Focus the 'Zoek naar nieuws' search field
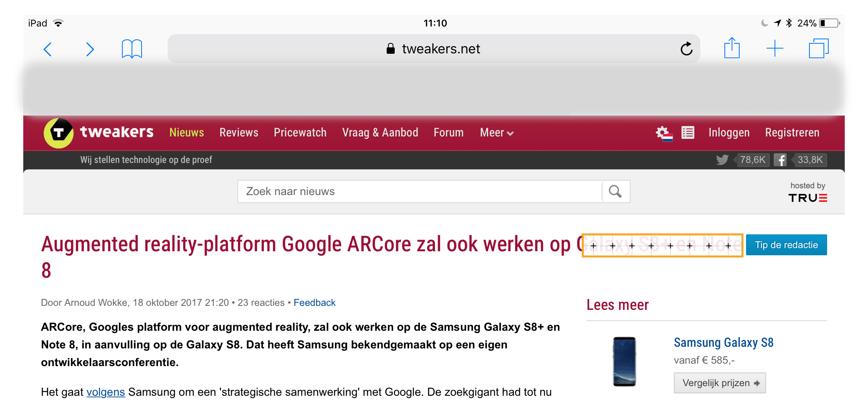 [x=420, y=191]
